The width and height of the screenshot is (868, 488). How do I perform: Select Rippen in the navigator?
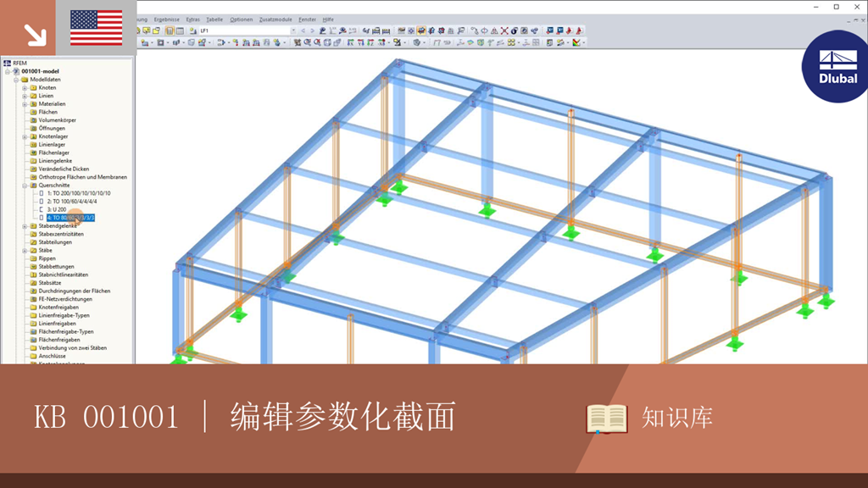coord(47,258)
